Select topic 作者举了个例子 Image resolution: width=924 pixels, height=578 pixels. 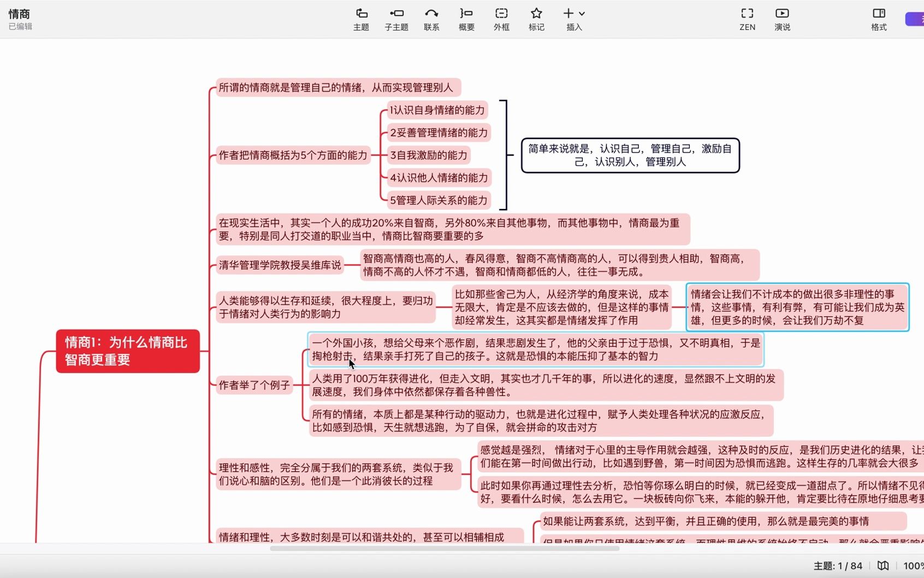pos(254,385)
